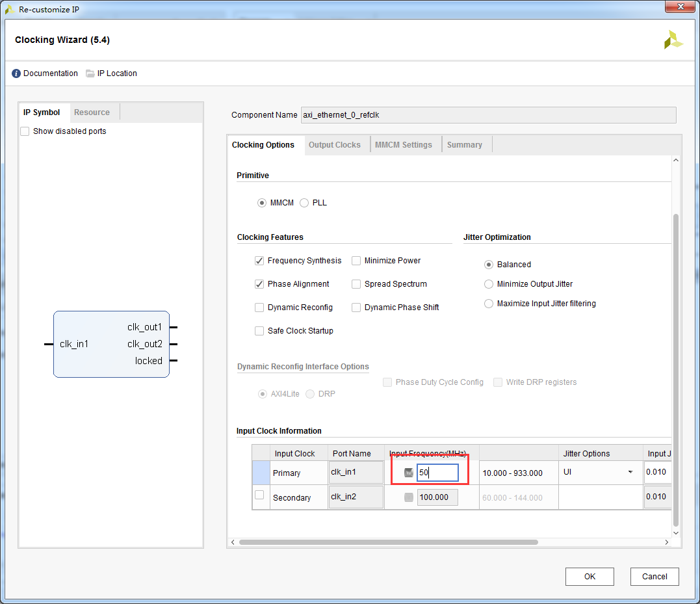This screenshot has height=604, width=700.
Task: Click the Xilinx logo in the header
Action: pyautogui.click(x=673, y=40)
